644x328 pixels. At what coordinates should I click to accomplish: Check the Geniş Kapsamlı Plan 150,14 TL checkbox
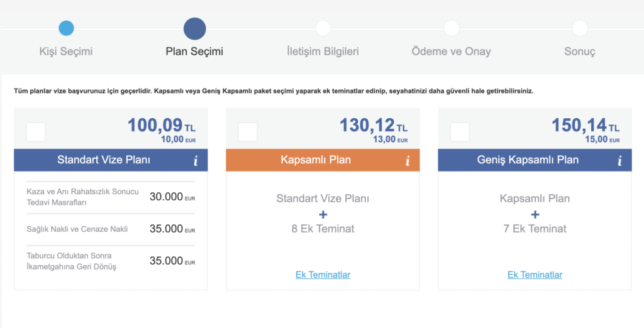[460, 132]
